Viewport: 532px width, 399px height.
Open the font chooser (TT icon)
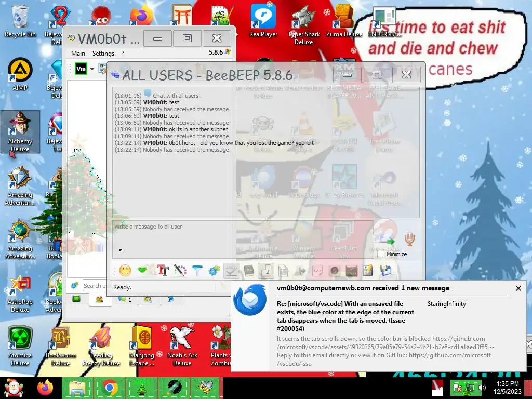click(x=163, y=270)
